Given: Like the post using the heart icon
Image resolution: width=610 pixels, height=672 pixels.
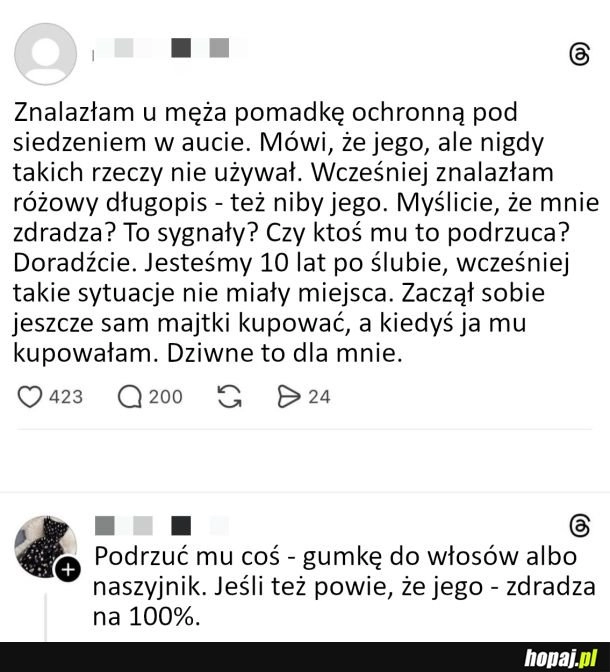Looking at the screenshot, I should (30, 397).
